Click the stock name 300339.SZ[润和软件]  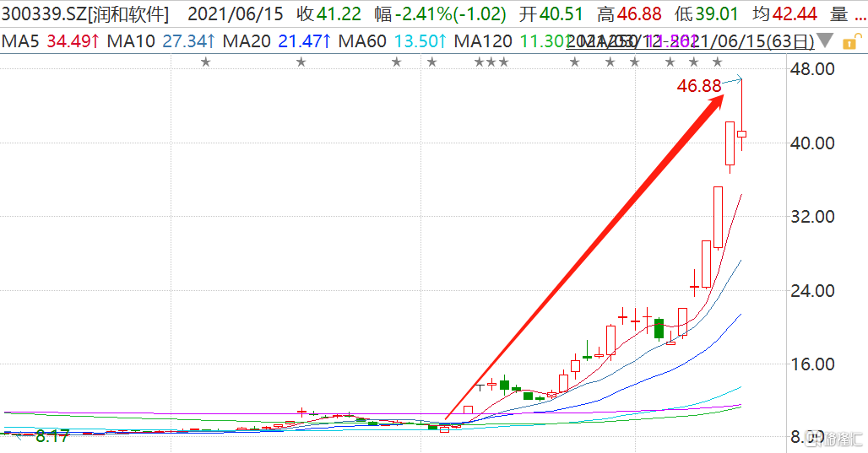84,13
